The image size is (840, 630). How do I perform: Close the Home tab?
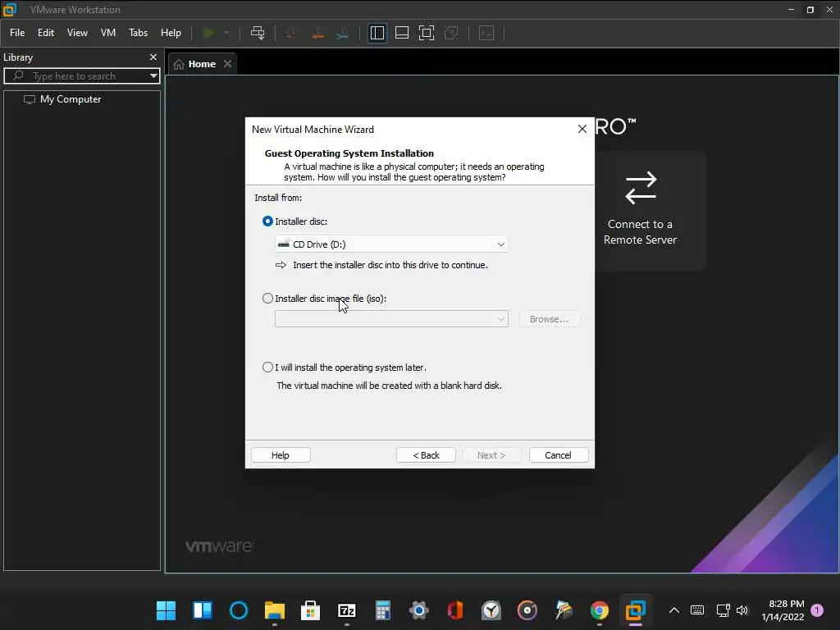click(x=228, y=64)
